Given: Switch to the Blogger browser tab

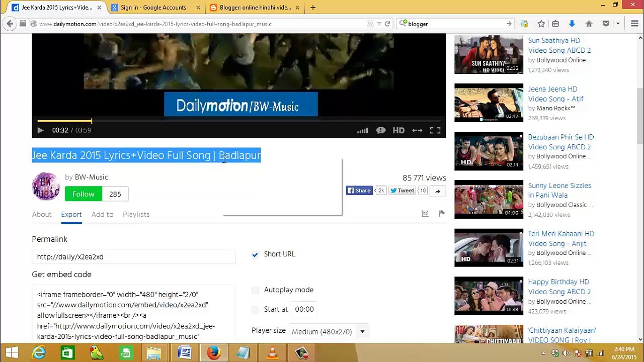Looking at the screenshot, I should pos(256,8).
